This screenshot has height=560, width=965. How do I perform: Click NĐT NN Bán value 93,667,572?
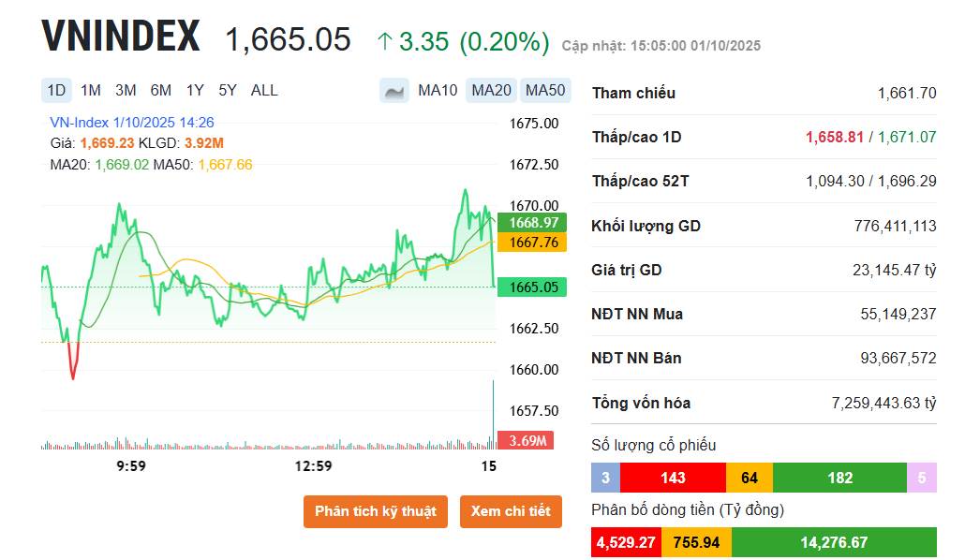pyautogui.click(x=898, y=358)
